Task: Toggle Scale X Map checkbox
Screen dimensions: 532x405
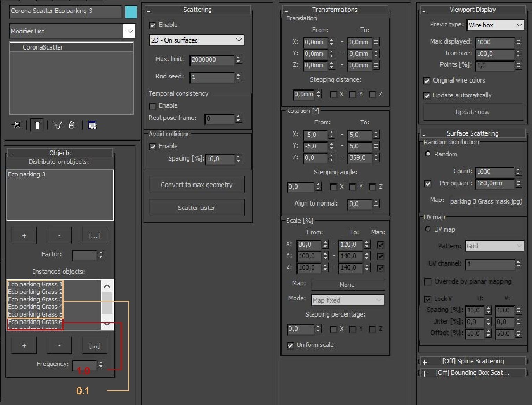Action: tap(380, 245)
